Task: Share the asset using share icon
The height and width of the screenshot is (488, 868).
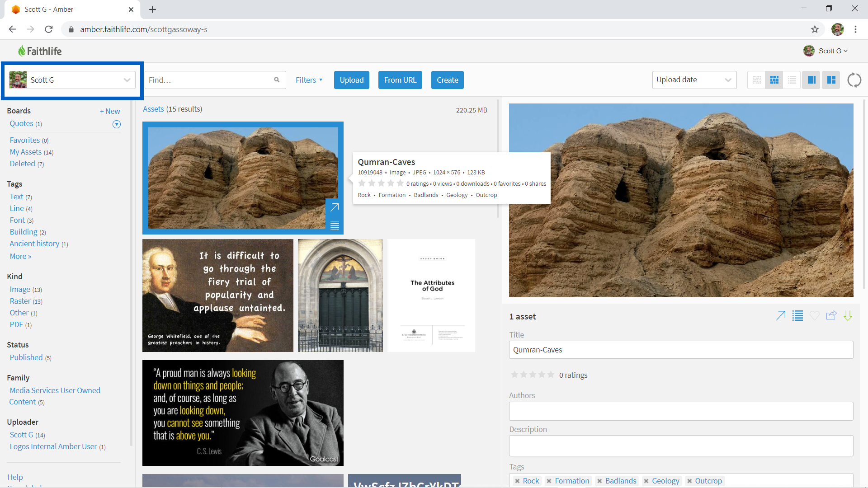Action: 831,315
